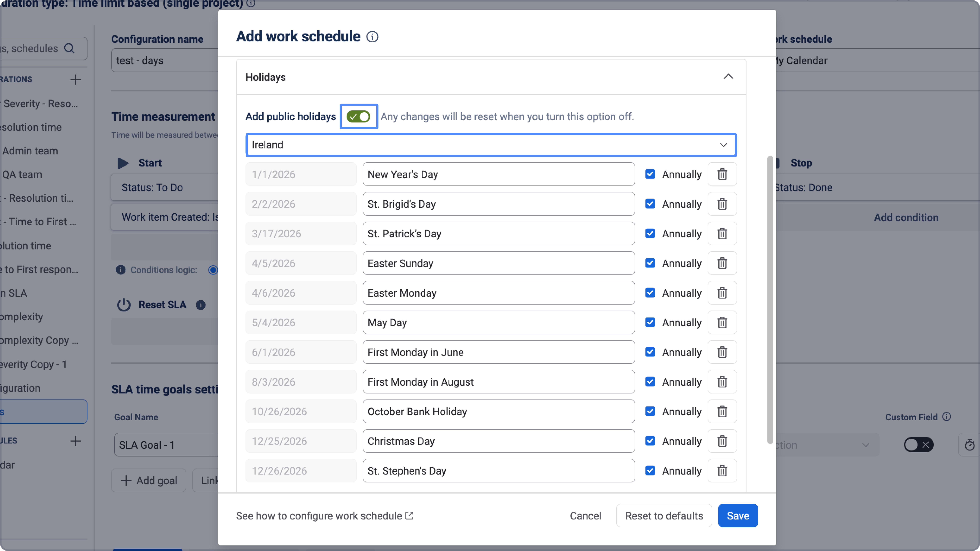Screen dimensions: 980x551
Task: Click the search magnifier icon in sidebar
Action: coord(69,48)
